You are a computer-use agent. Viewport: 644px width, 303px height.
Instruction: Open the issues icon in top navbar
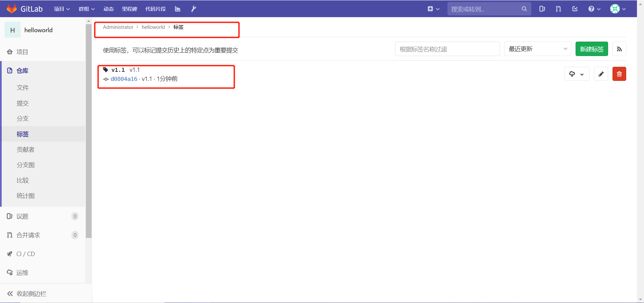[x=542, y=9]
